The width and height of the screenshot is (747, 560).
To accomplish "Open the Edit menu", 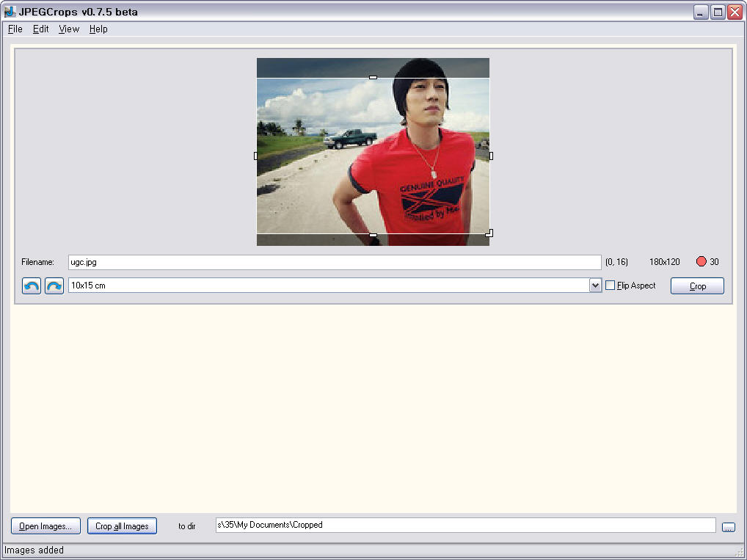I will 40,29.
